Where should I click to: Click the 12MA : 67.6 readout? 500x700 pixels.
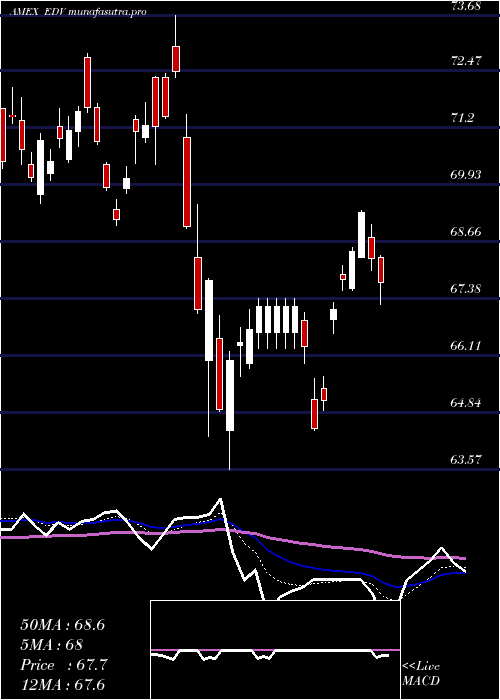coord(62,685)
